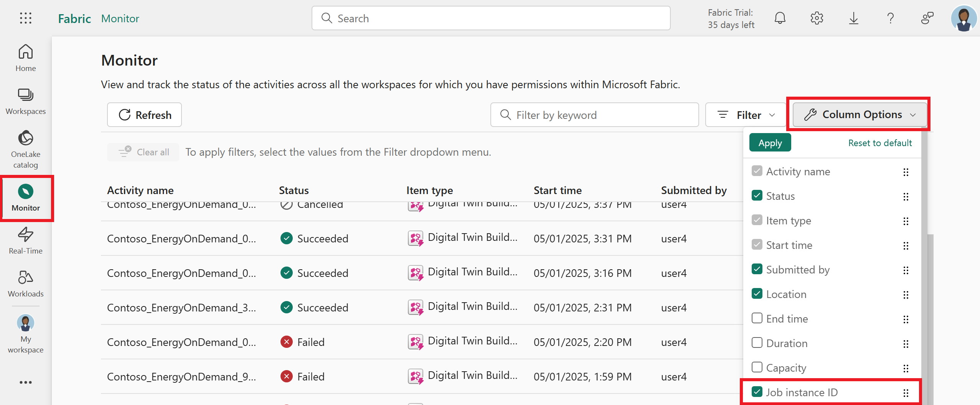Viewport: 980px width, 405px height.
Task: Click the feedback icon in header
Action: [x=927, y=18]
